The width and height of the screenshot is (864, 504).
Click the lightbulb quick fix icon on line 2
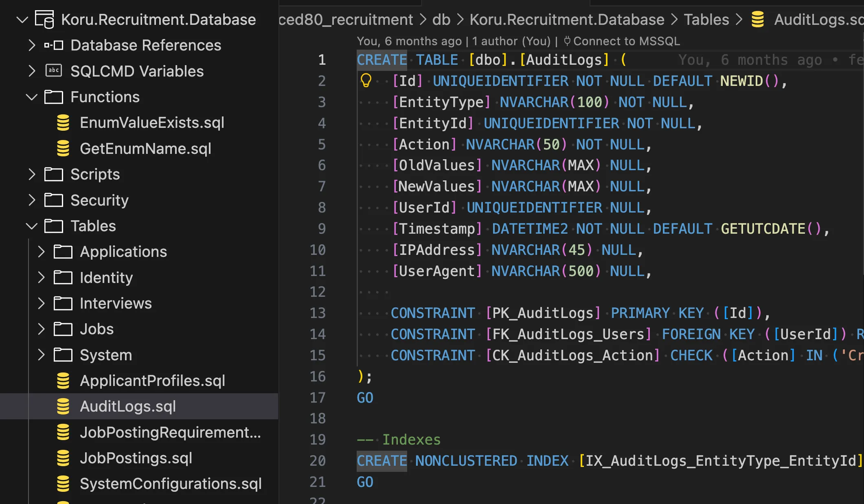366,81
